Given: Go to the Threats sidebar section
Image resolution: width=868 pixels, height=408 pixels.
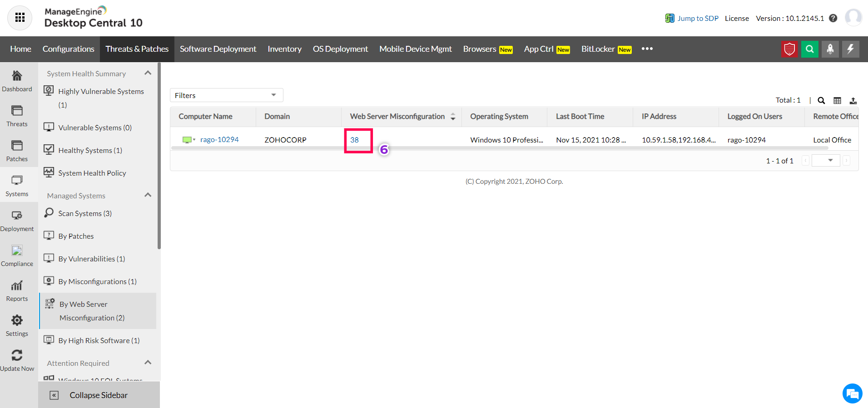Looking at the screenshot, I should pyautogui.click(x=17, y=116).
